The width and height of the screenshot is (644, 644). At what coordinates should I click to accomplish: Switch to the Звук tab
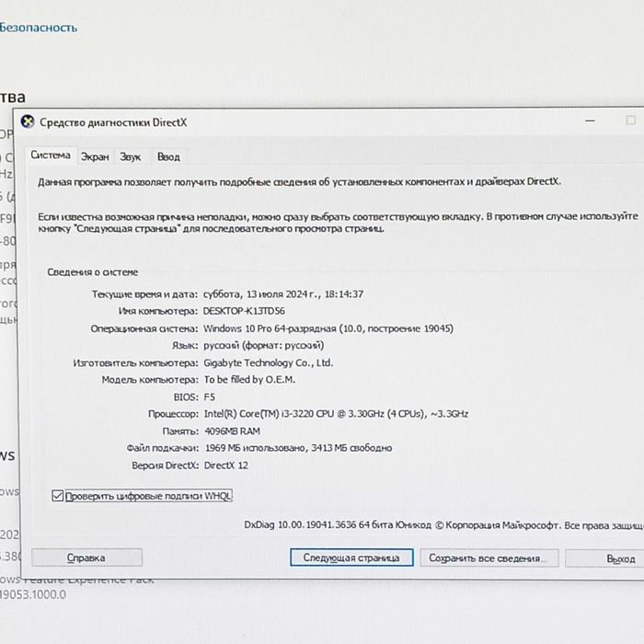coord(131,156)
